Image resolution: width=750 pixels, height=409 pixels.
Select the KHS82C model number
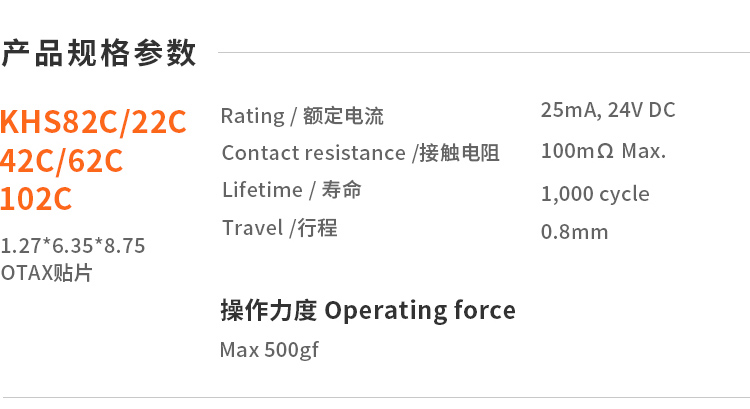point(57,122)
